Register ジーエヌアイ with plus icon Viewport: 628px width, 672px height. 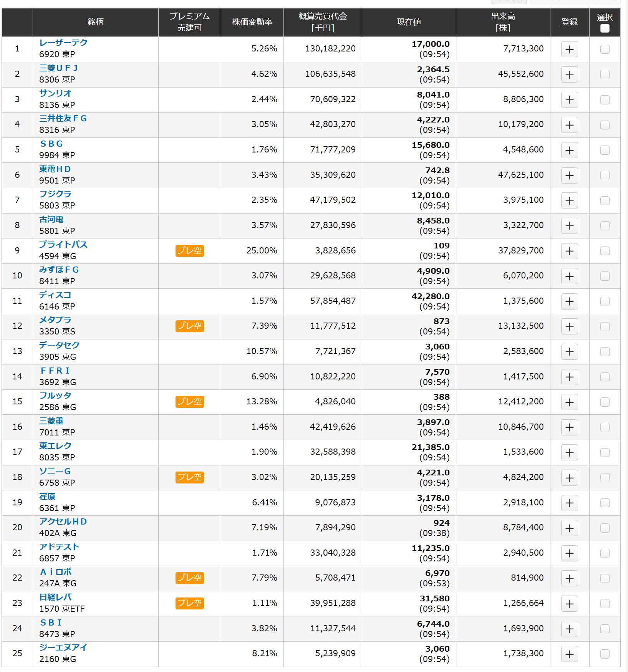click(569, 654)
